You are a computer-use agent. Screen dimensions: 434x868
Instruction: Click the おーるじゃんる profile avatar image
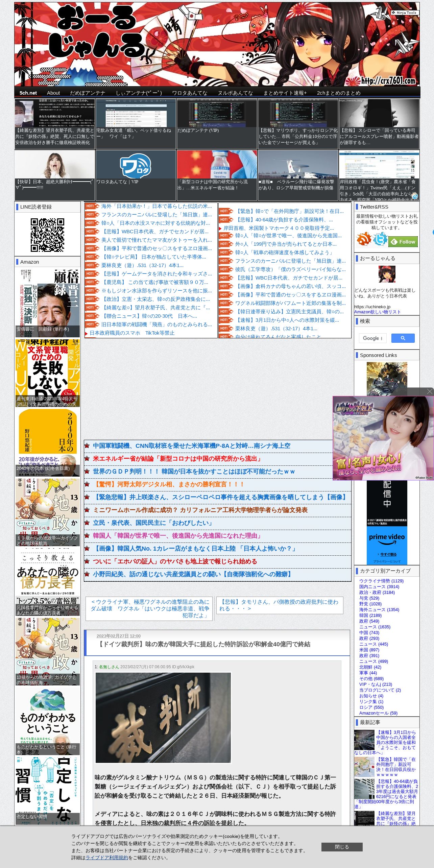click(x=387, y=274)
